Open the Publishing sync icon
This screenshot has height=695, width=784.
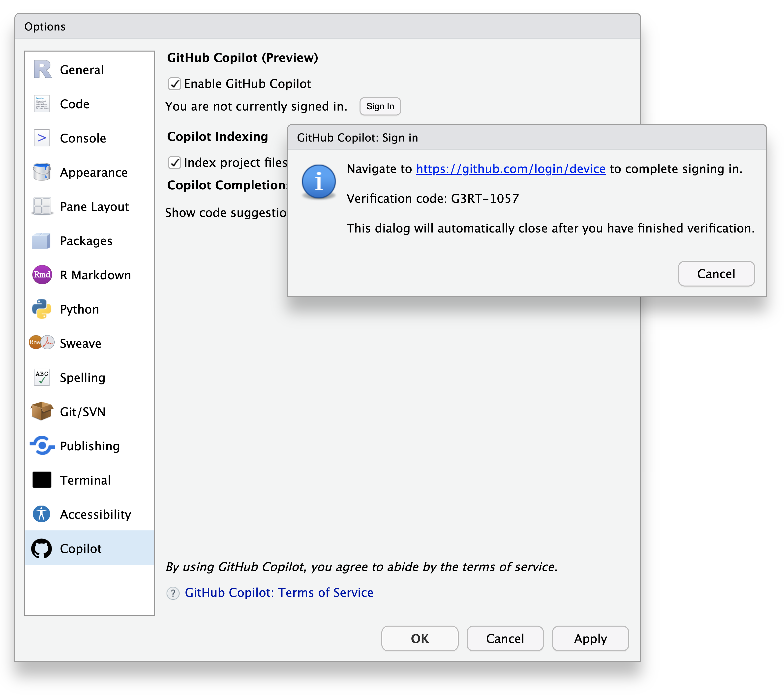(x=42, y=446)
